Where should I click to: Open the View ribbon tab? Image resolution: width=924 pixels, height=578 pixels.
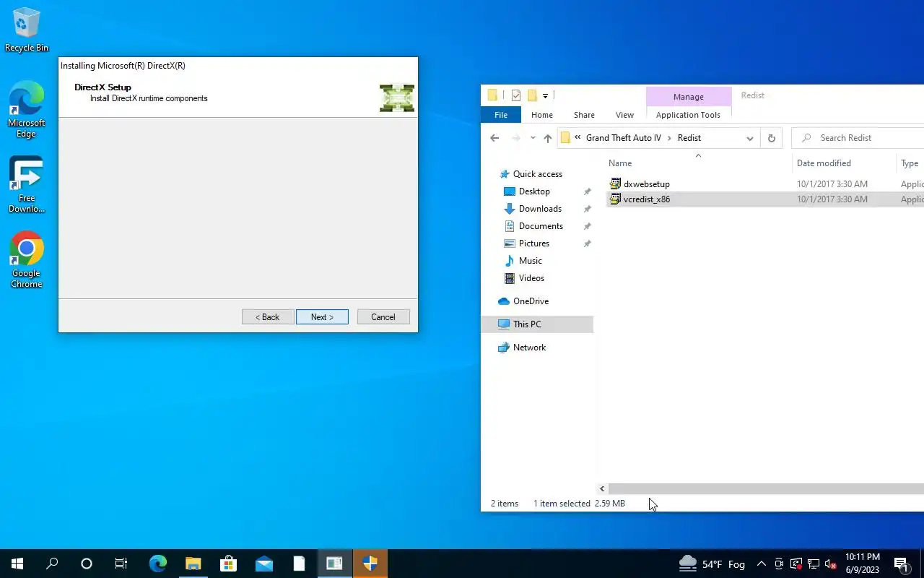[624, 115]
